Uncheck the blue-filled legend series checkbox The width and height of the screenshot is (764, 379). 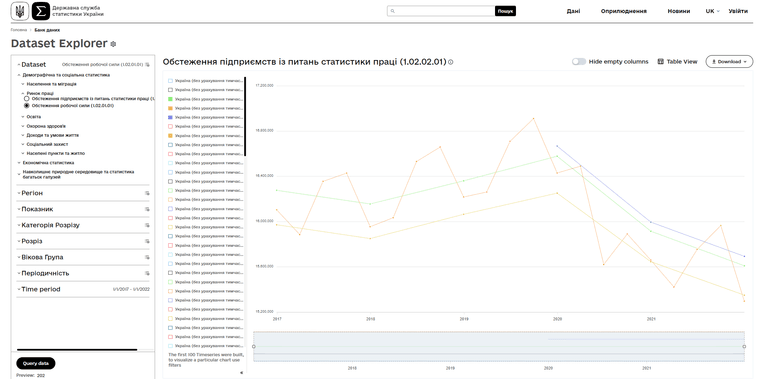pos(171,117)
